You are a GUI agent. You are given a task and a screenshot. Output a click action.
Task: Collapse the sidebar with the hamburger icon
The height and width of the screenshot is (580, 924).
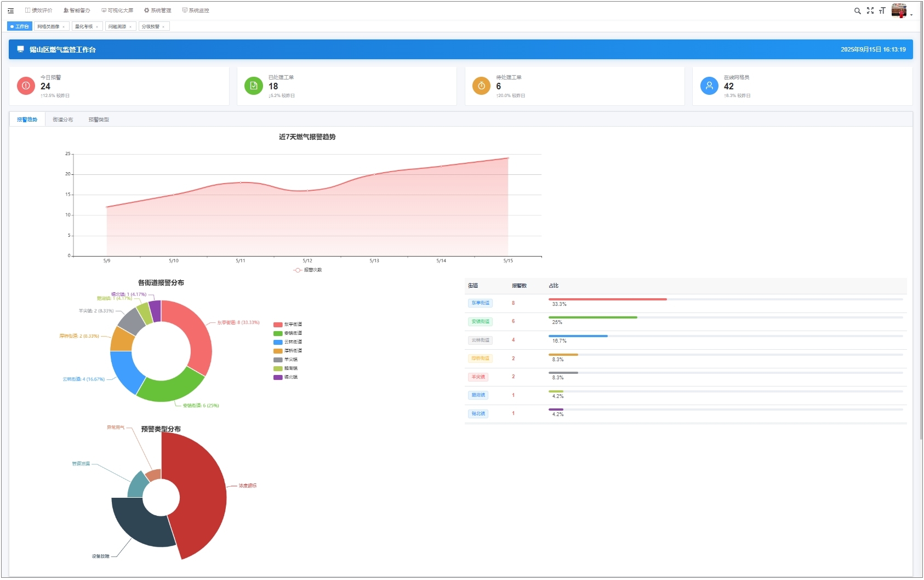(x=10, y=10)
